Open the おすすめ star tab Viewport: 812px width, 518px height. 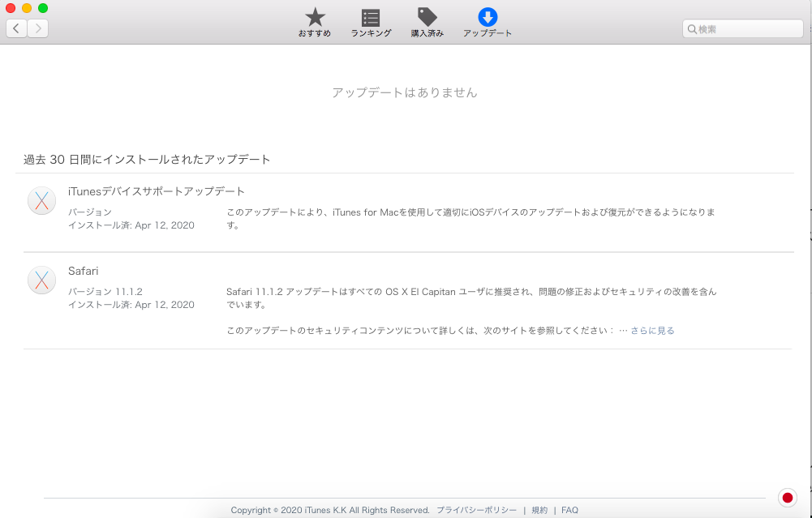click(x=315, y=23)
